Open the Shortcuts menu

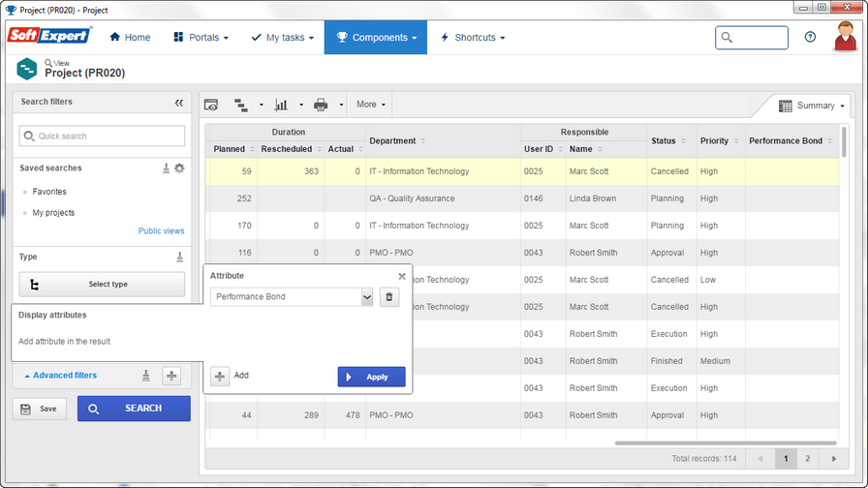pyautogui.click(x=473, y=38)
